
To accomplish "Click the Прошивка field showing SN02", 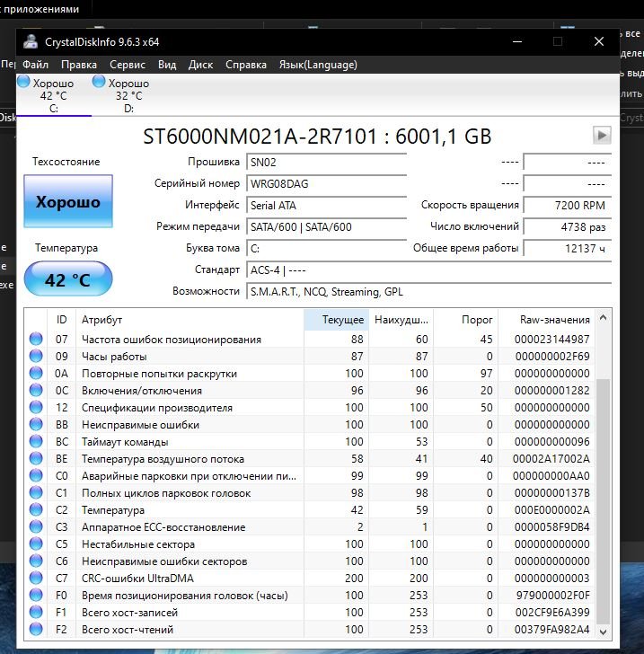I will coord(327,163).
